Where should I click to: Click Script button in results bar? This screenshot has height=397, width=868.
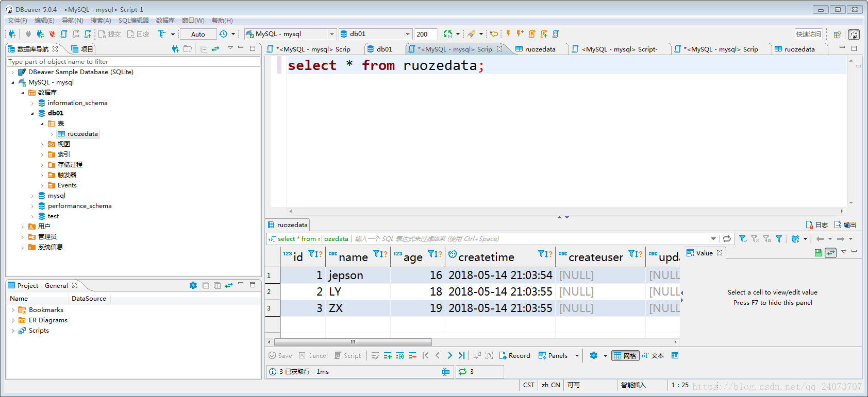(x=347, y=356)
